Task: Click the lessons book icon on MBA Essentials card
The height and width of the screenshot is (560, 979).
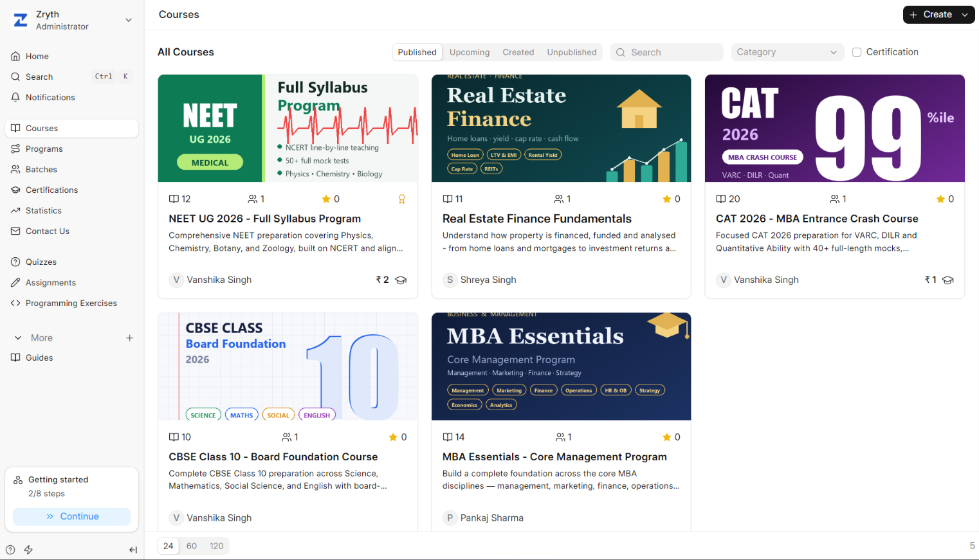Action: coord(448,437)
